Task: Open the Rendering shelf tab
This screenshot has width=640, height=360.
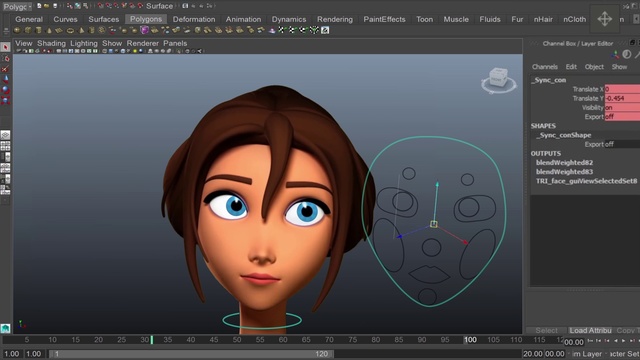Action: coord(335,19)
